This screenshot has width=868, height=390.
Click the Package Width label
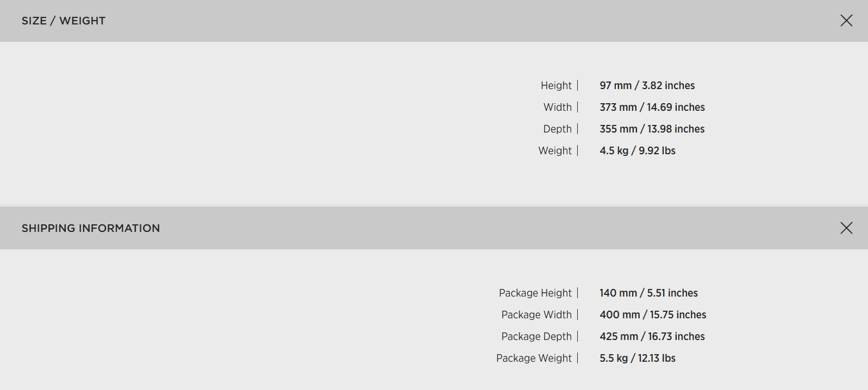coord(536,314)
